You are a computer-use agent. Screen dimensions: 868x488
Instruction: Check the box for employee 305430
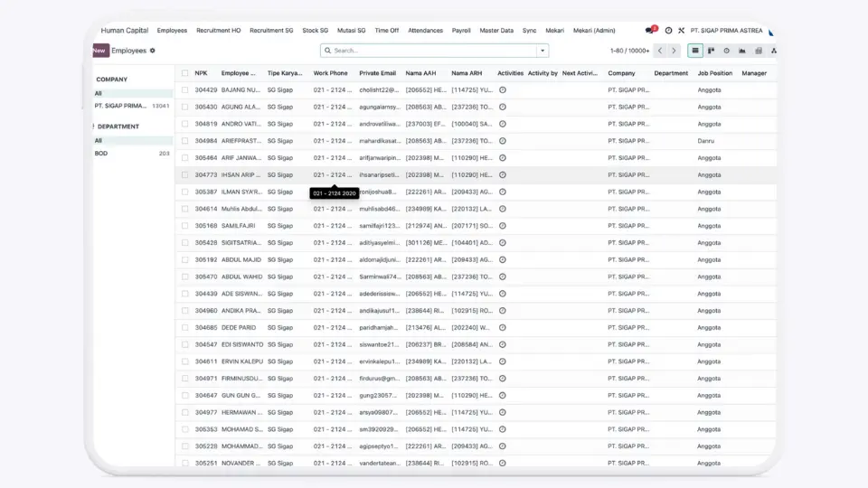click(184, 107)
